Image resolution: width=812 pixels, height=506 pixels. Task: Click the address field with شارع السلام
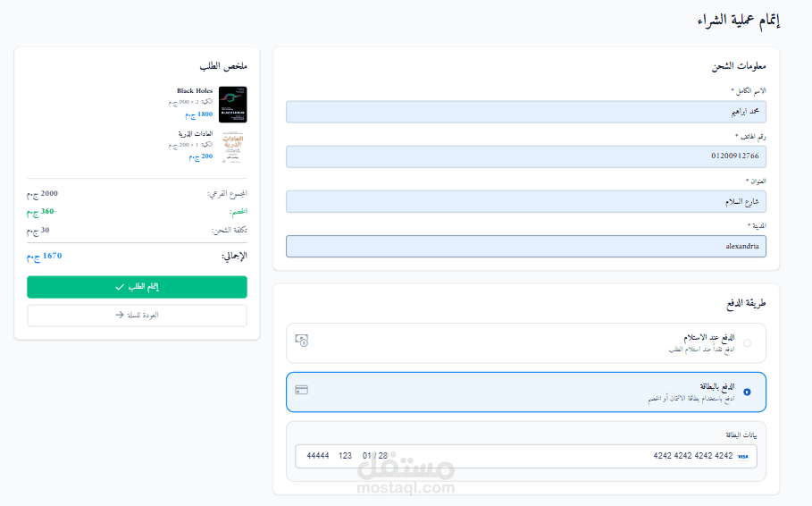click(526, 202)
